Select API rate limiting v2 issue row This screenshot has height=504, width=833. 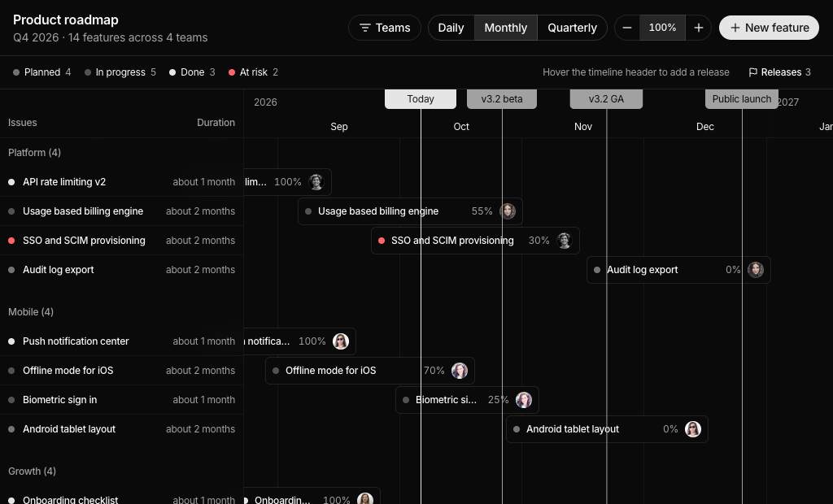point(122,182)
